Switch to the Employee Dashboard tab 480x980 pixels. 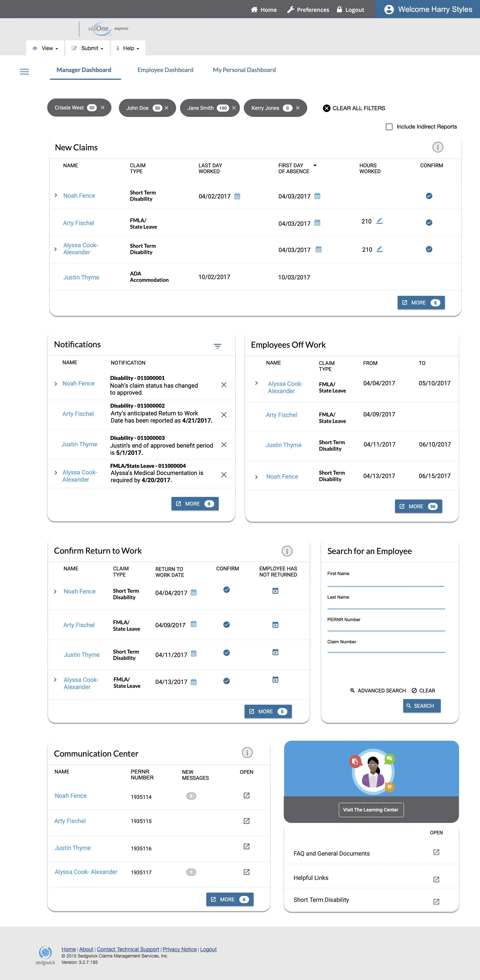(x=165, y=70)
